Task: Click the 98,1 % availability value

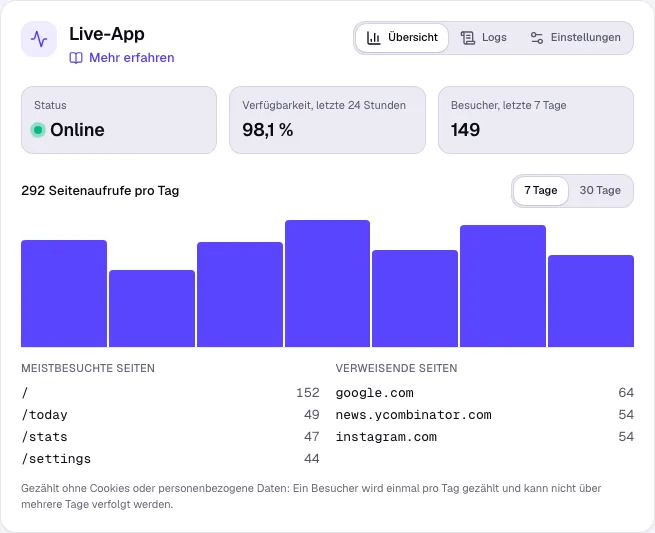Action: 268,130
